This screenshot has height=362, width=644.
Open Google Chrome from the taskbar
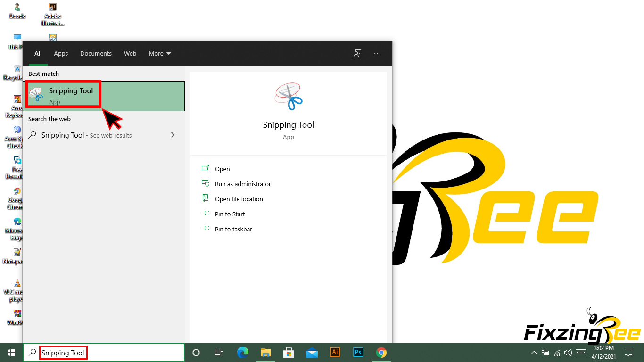pos(381,352)
